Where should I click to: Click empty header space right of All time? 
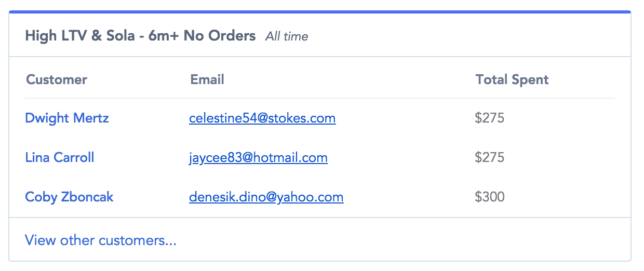tap(467, 36)
